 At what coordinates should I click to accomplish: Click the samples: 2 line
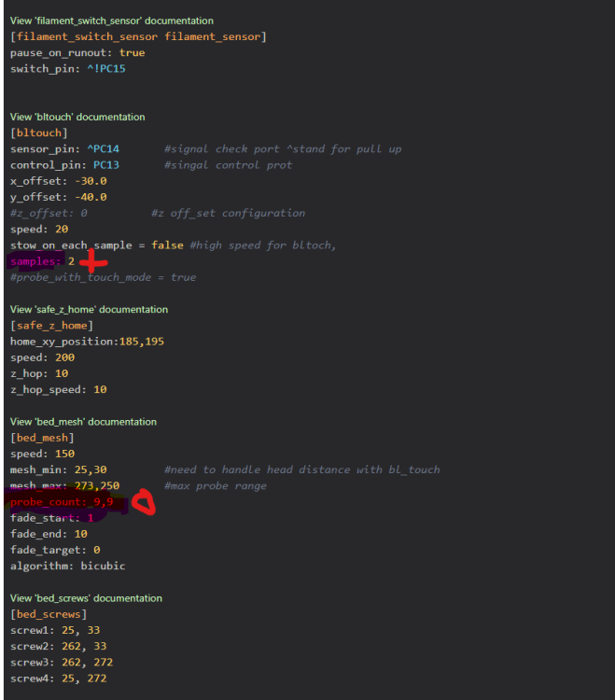[42, 261]
